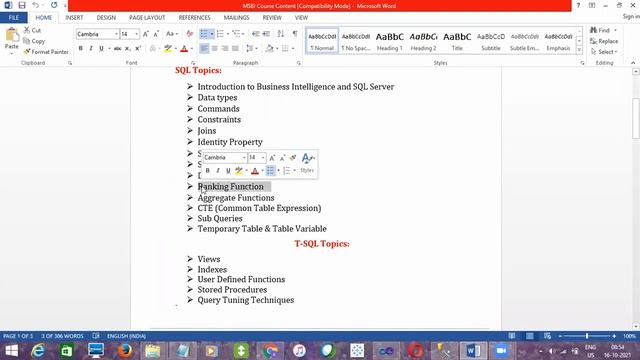
Task: Toggle Strikethrough in the ribbon
Action: point(117,49)
